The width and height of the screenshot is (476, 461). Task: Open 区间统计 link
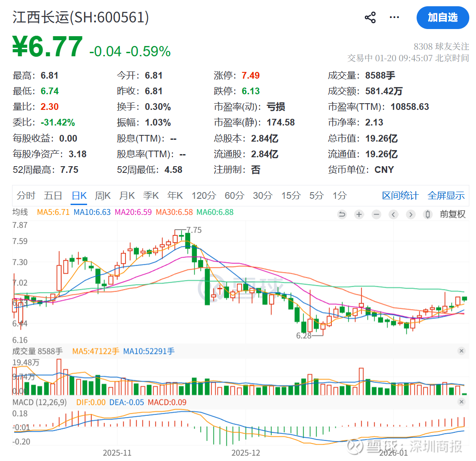point(400,196)
